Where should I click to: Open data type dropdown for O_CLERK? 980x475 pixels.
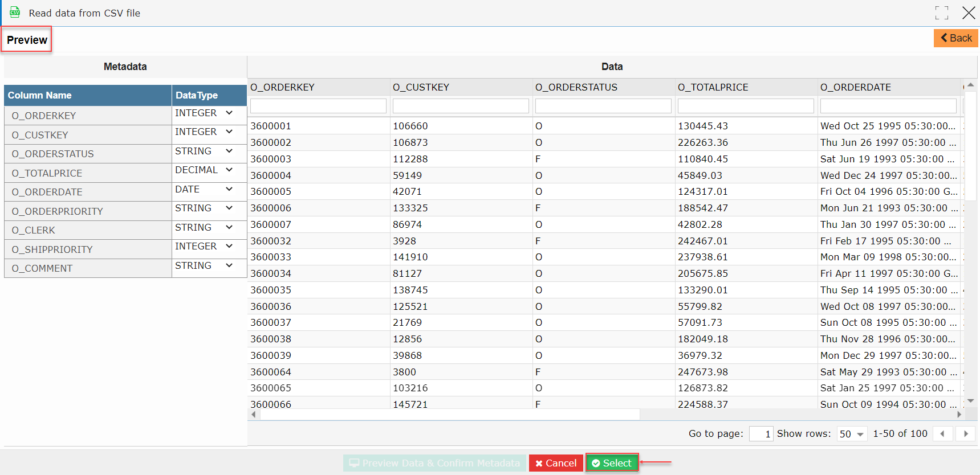point(205,227)
